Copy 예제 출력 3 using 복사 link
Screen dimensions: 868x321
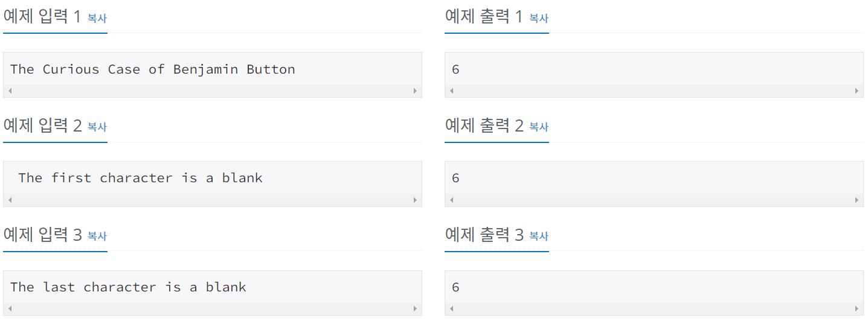tap(539, 236)
